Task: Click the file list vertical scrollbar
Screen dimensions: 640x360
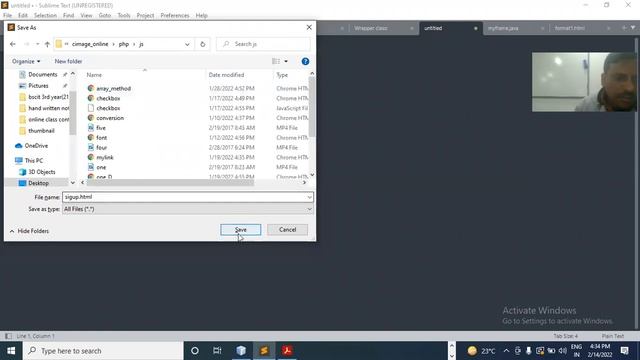Action: 312,108
